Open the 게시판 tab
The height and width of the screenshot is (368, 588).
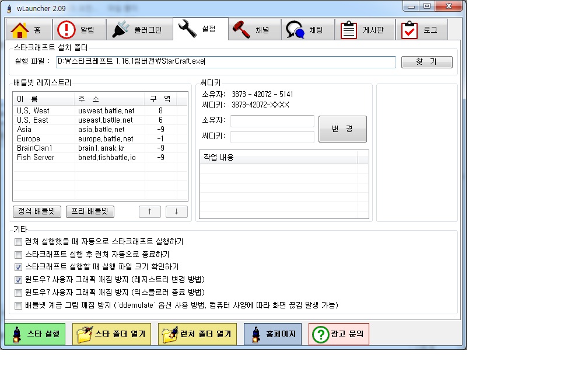[x=365, y=30]
